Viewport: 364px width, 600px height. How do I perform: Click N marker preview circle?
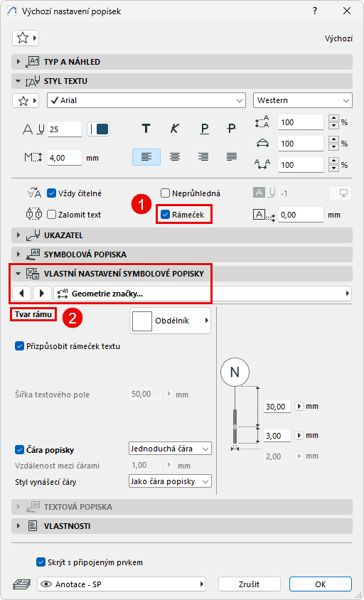click(235, 372)
